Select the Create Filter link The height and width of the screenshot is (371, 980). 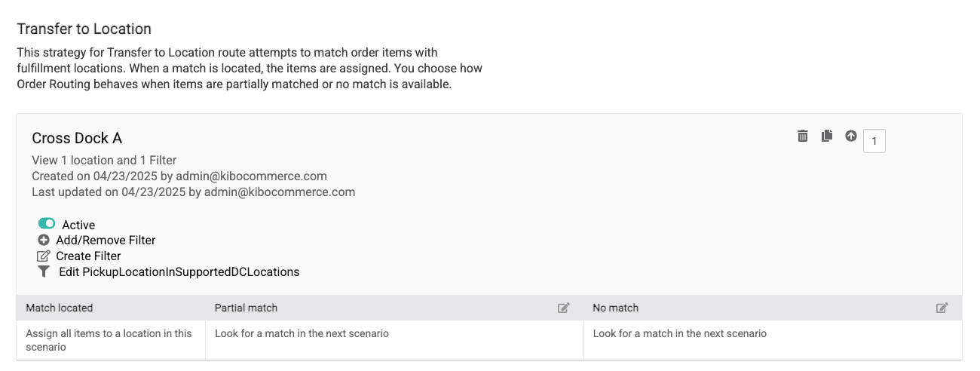(x=88, y=256)
